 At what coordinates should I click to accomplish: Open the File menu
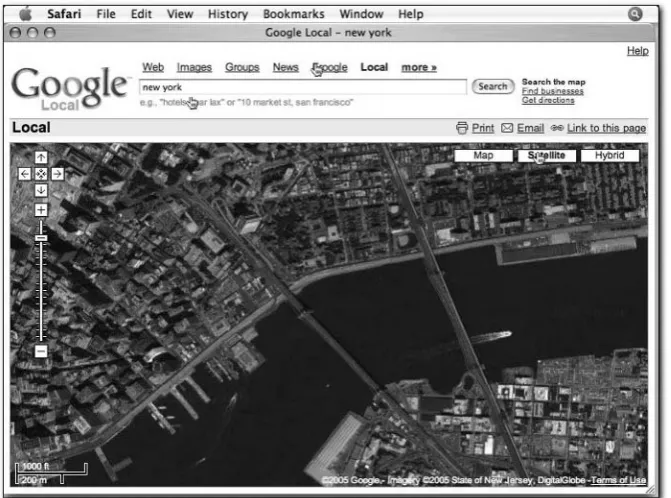point(106,14)
